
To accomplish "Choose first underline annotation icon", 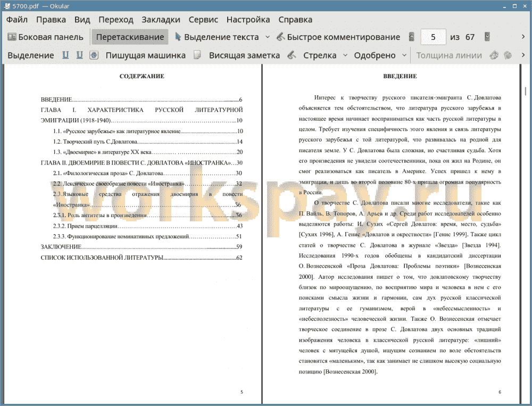I will tap(65, 55).
